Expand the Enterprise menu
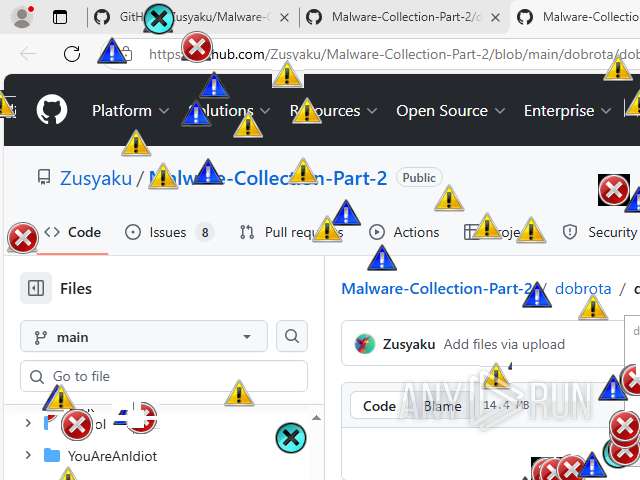640x480 pixels. 567,111
